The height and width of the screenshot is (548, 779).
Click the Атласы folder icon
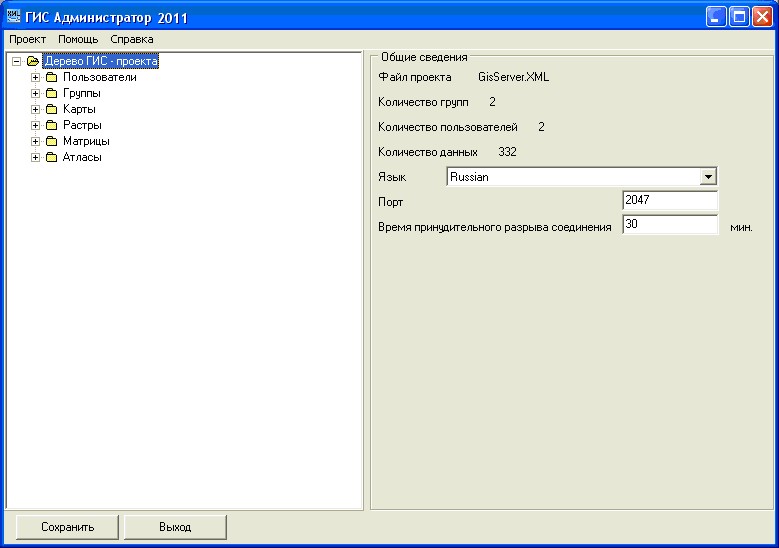(x=51, y=157)
